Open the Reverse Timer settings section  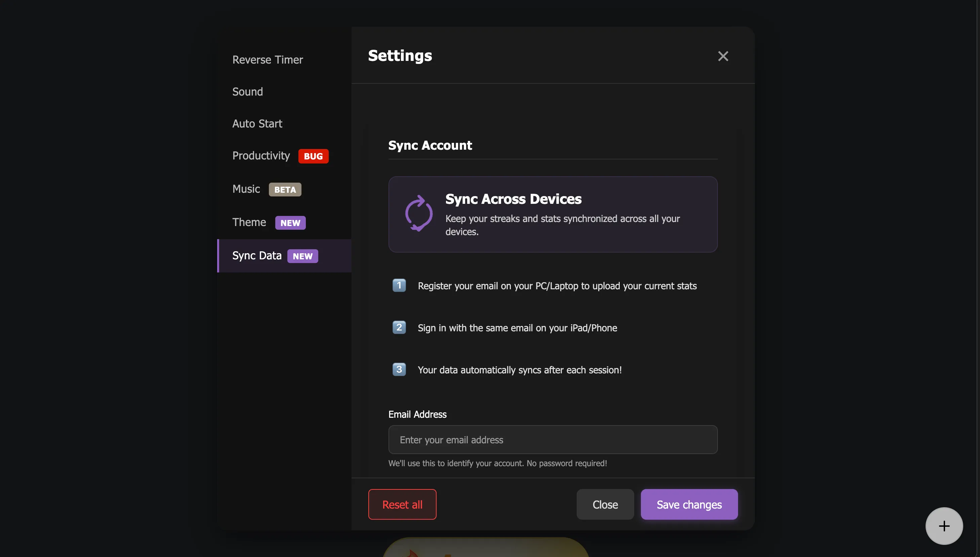pos(267,60)
